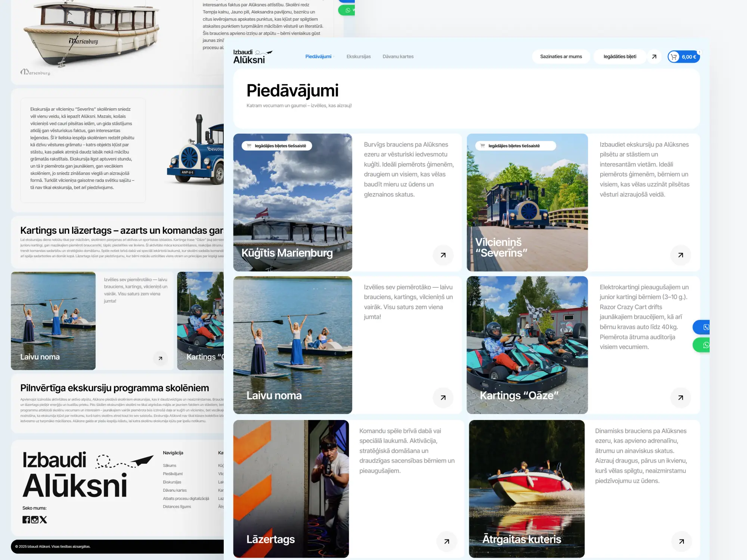Click arrow on Lāzertags card
Screen dimensions: 747x560
pos(447,542)
